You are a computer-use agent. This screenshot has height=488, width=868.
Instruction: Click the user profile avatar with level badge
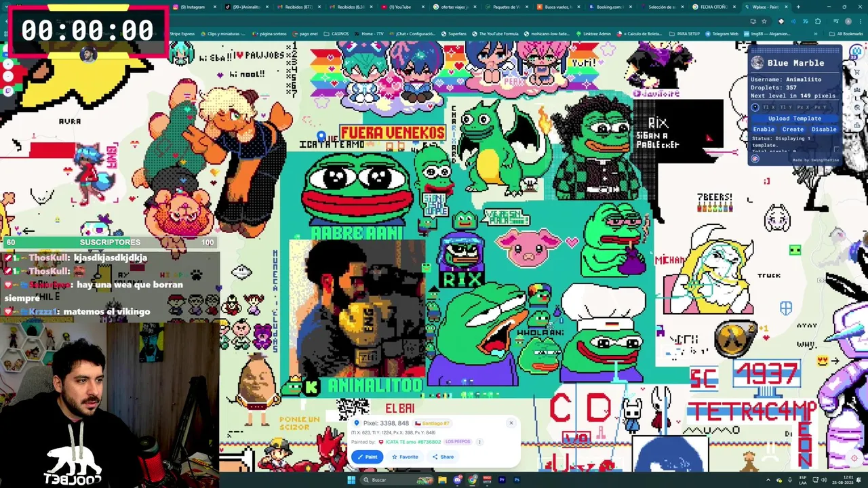856,52
